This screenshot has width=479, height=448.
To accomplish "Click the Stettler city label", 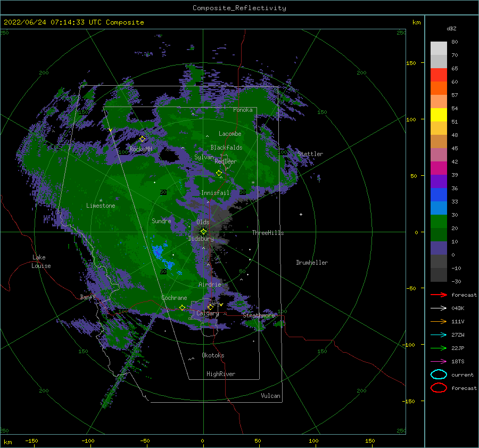I will coord(310,154).
